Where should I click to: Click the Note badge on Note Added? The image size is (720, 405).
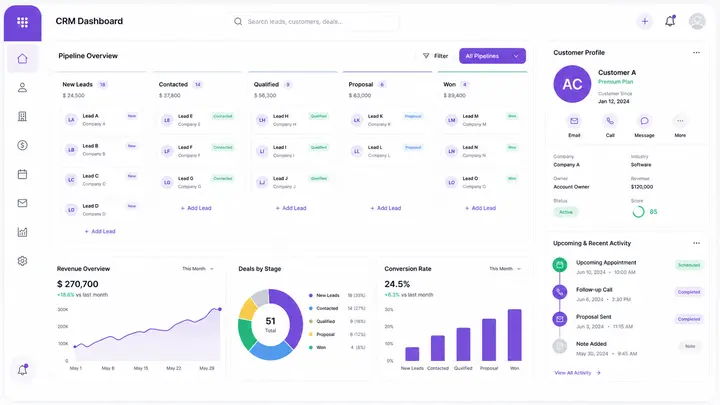(690, 346)
